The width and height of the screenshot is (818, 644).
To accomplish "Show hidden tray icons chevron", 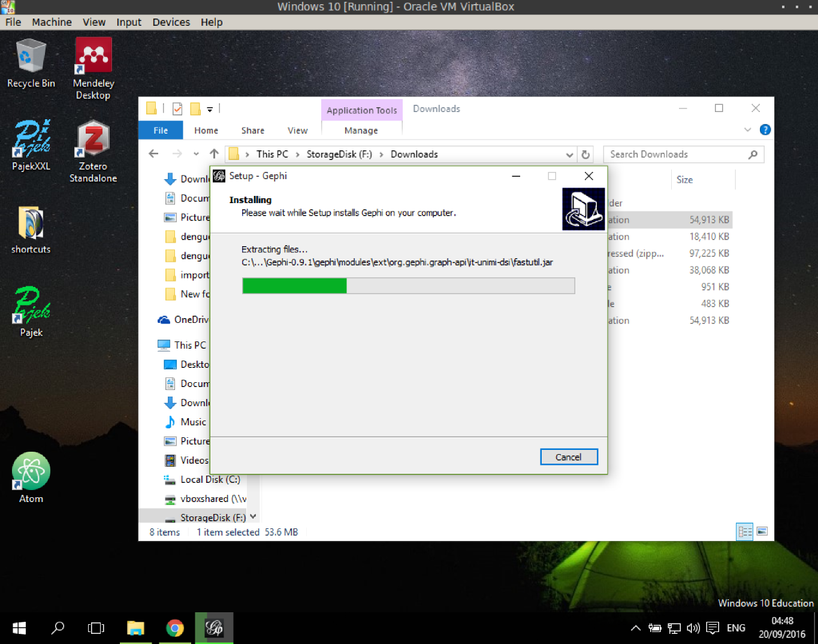I will 636,628.
